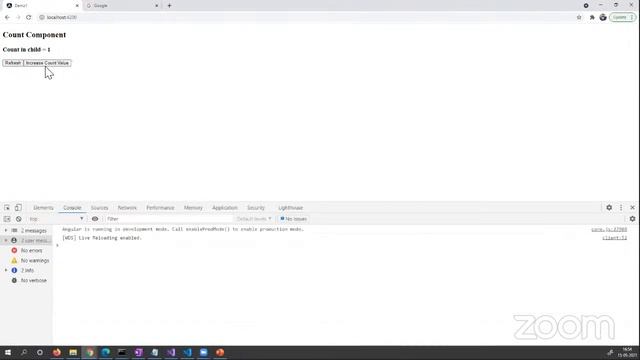Viewport: 640px width, 360px height.
Task: Open the Performance tab
Action: pyautogui.click(x=160, y=208)
